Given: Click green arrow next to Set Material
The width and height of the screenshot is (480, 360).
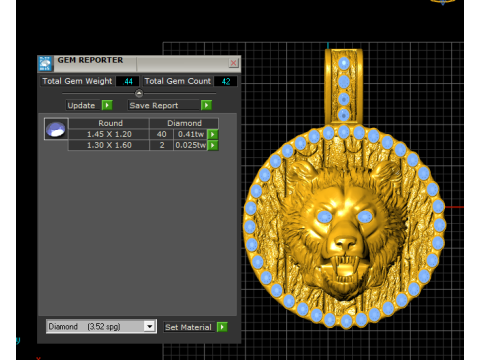Looking at the screenshot, I should [x=222, y=327].
